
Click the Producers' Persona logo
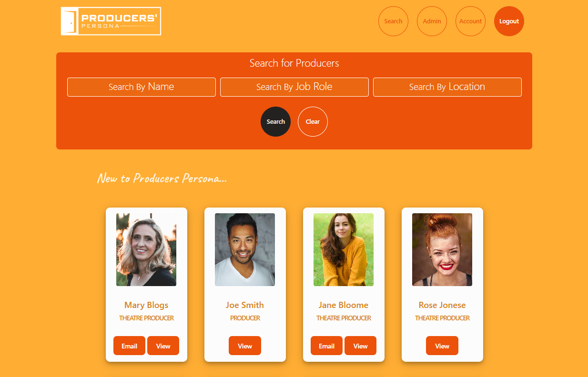pos(111,21)
